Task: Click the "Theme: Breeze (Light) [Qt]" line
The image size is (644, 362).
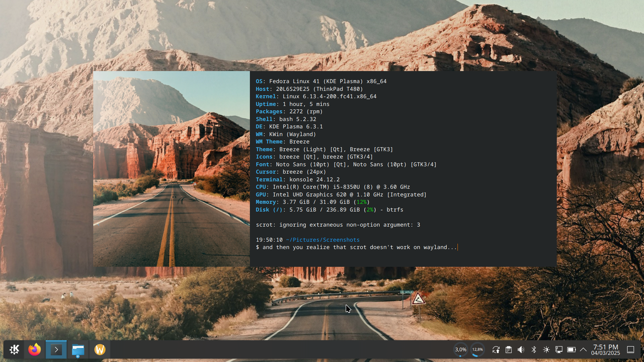Action: [324, 149]
